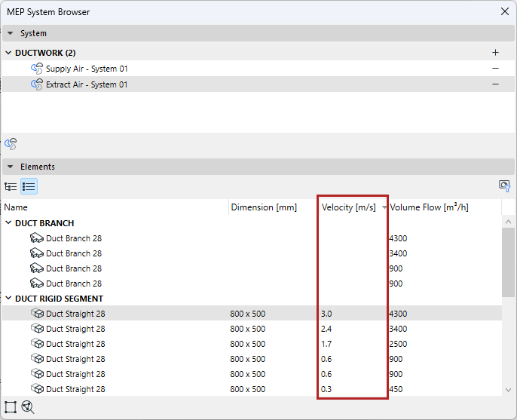The height and width of the screenshot is (420, 517).
Task: Click the zoom to elements icon
Action: tap(28, 407)
